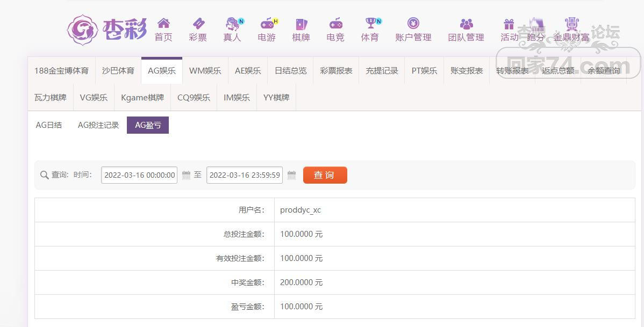
Task: Open the 充提记录 tab
Action: coord(382,71)
